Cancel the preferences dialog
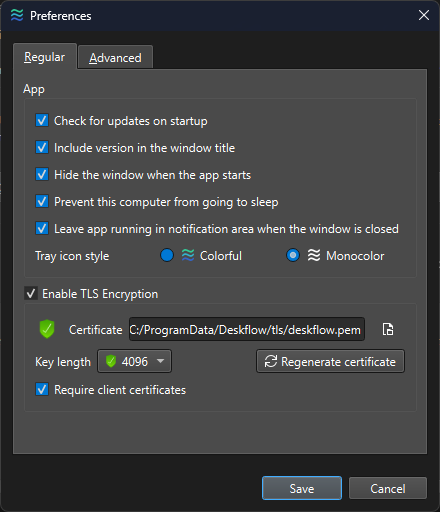This screenshot has width=440, height=512. click(388, 489)
